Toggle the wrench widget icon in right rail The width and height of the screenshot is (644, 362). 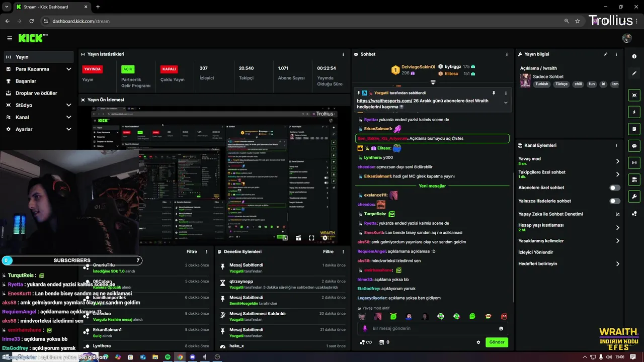(x=634, y=196)
